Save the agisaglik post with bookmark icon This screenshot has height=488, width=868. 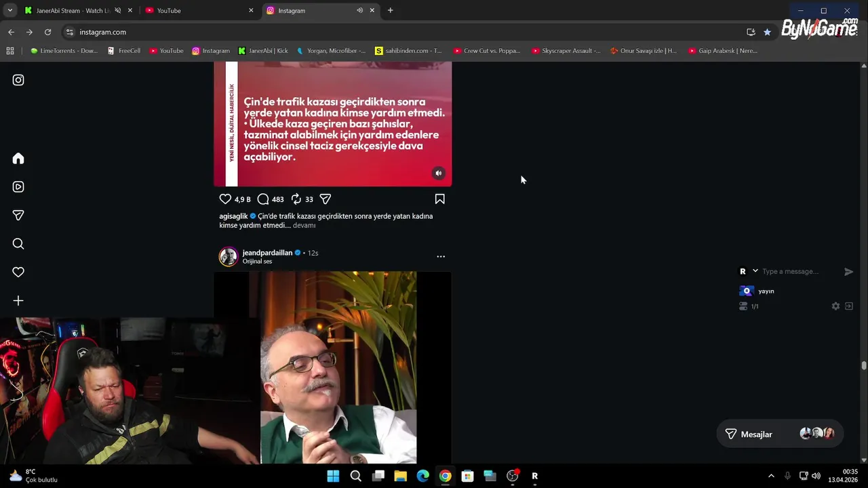pyautogui.click(x=439, y=199)
